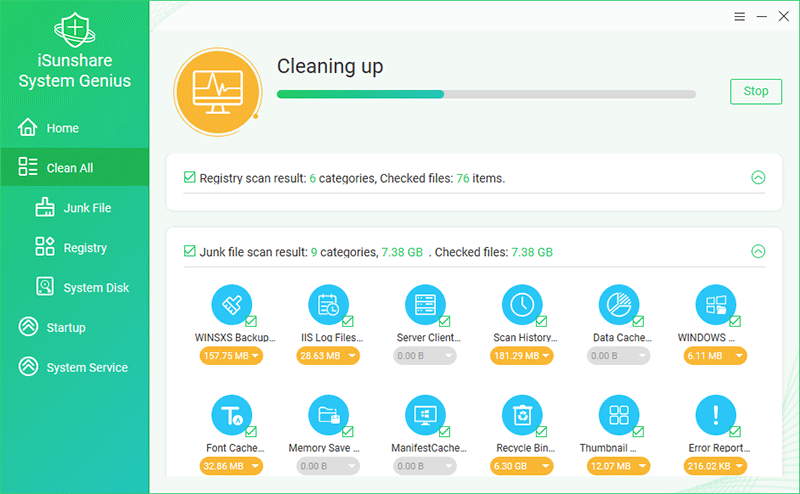This screenshot has height=494, width=800.
Task: Open the Memory Save folder icon
Action: (x=329, y=415)
